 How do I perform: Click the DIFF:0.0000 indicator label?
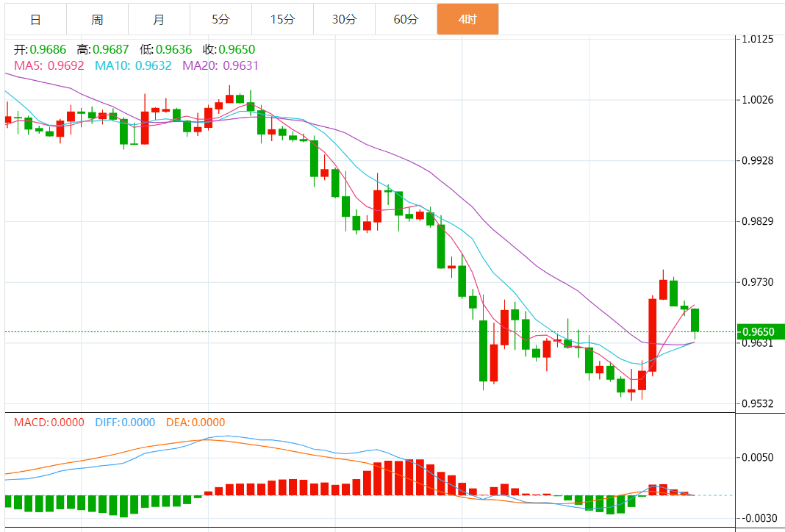[125, 423]
